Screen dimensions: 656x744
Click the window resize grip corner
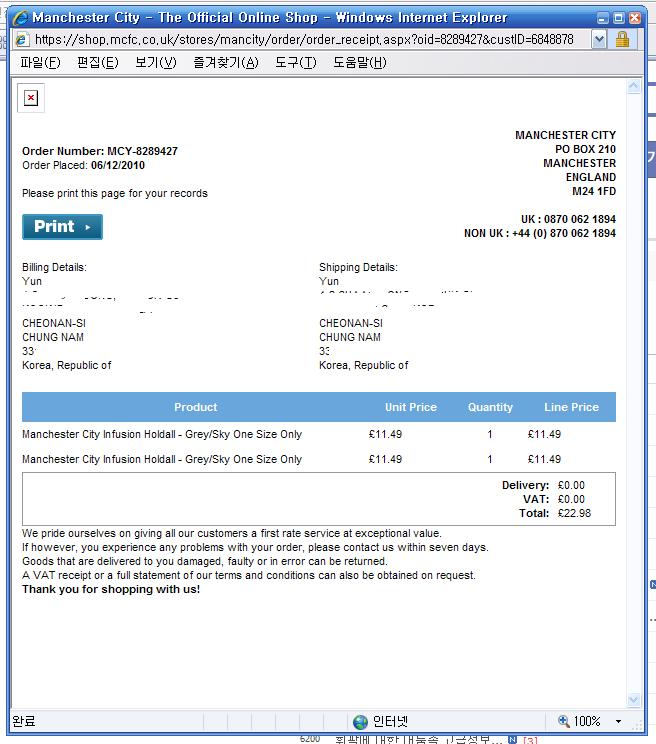pyautogui.click(x=638, y=725)
